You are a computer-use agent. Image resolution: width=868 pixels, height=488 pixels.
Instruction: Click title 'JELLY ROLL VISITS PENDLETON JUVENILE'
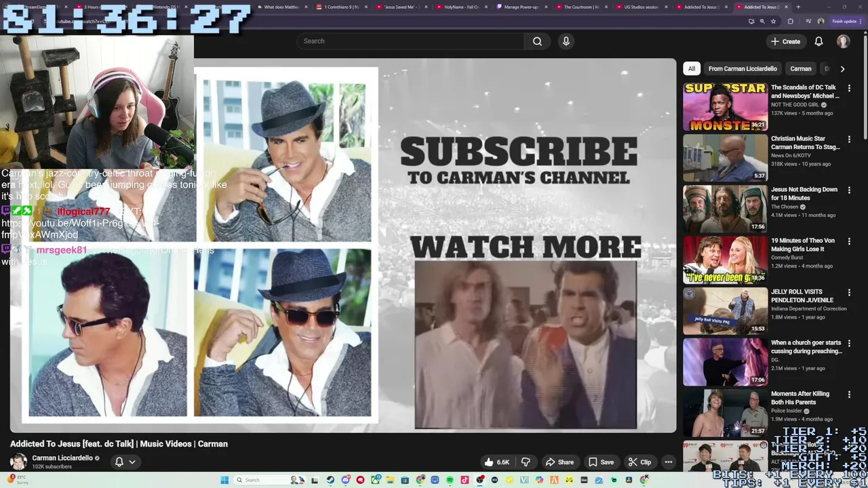(802, 296)
